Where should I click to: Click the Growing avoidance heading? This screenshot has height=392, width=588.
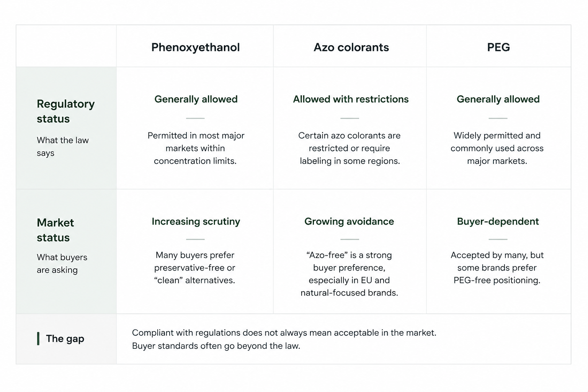tap(349, 221)
